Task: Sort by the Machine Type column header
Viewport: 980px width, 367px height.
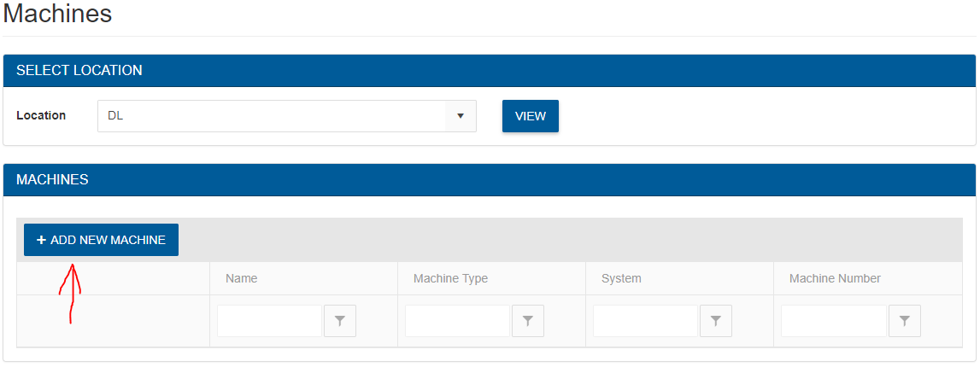Action: (x=450, y=278)
